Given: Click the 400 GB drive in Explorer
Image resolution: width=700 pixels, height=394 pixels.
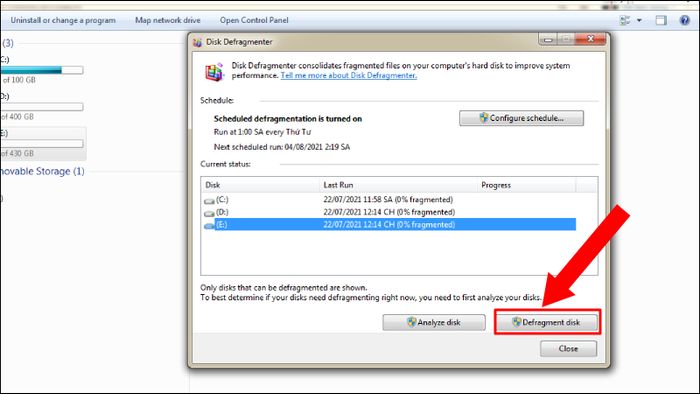Looking at the screenshot, I should 42,107.
